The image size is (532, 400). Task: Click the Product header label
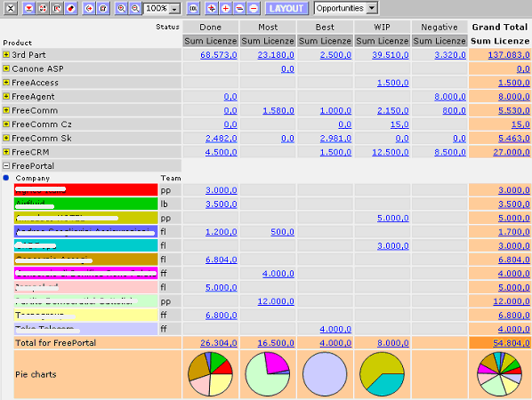(17, 43)
